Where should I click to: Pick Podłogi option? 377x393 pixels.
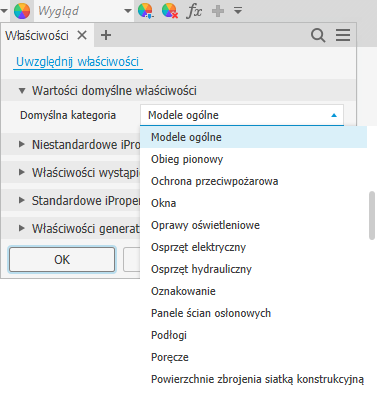pos(253,335)
